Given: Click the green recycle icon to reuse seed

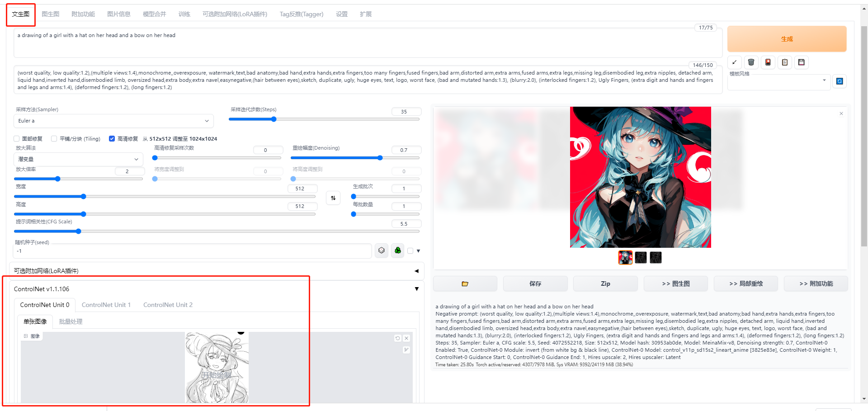Looking at the screenshot, I should click(x=398, y=250).
